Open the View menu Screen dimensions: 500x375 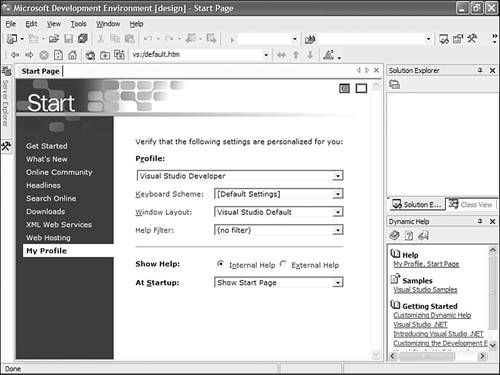(54, 24)
